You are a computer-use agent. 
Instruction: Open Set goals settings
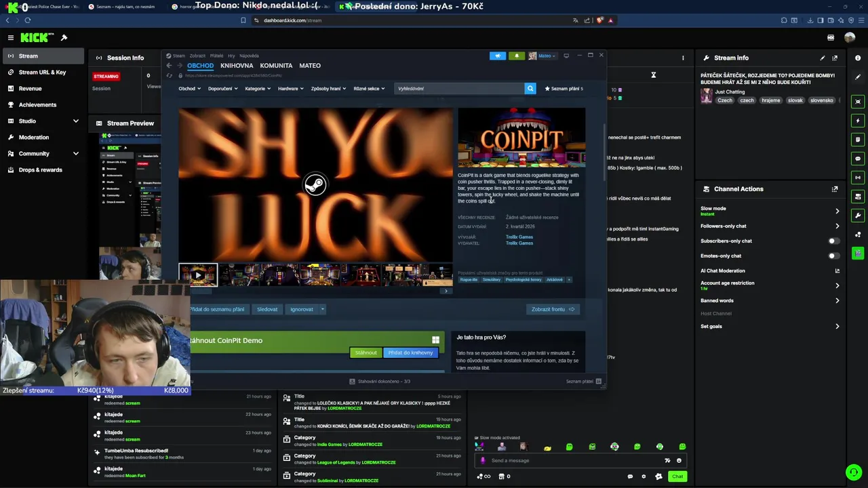[770, 326]
